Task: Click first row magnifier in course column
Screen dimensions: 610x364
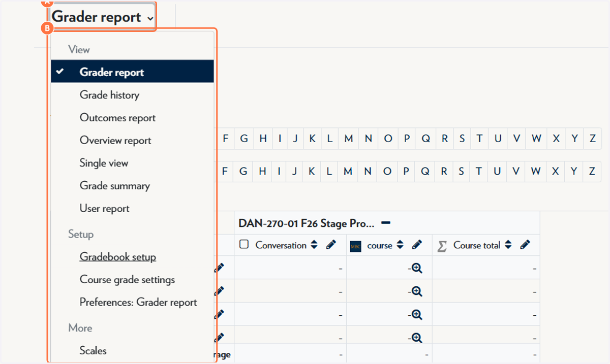Action: tap(417, 268)
